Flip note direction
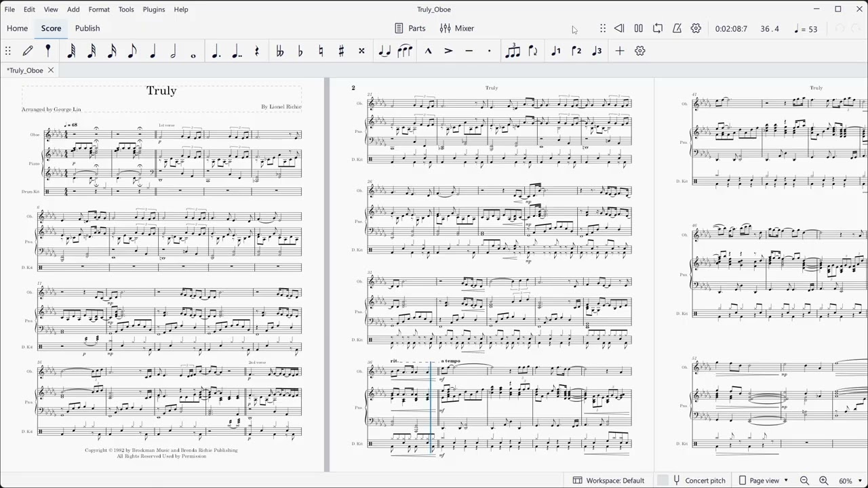This screenshot has width=868, height=488. 533,51
